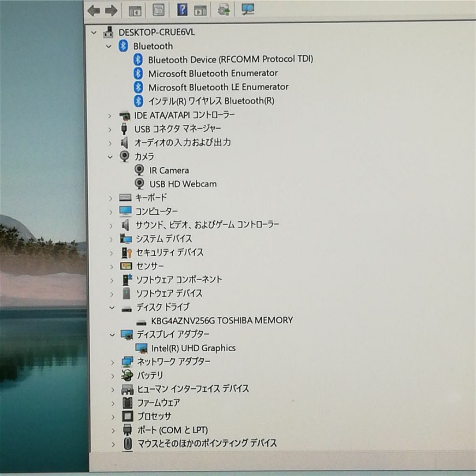
Task: Click the ソフトウェア コンポーネント label
Action: click(x=179, y=279)
